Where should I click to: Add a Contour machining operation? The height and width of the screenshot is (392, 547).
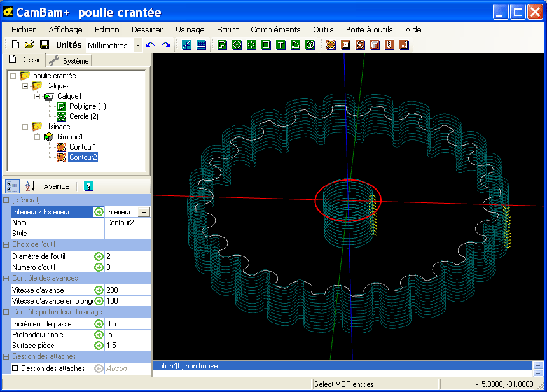(331, 45)
